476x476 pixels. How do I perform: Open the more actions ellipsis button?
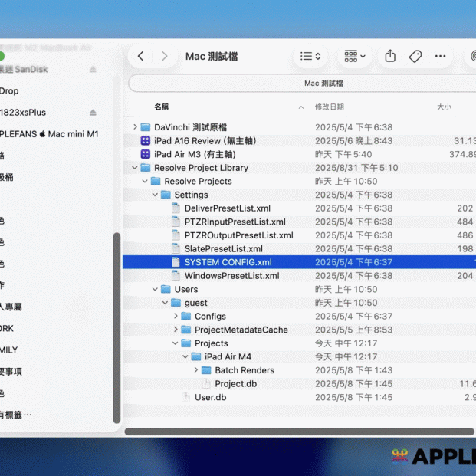point(440,57)
